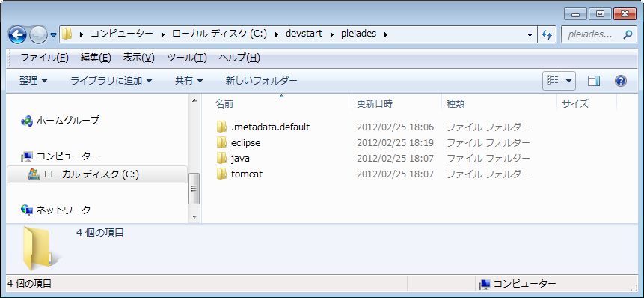Go back with the blue Back arrow
This screenshot has height=298, width=644.
pos(17,34)
